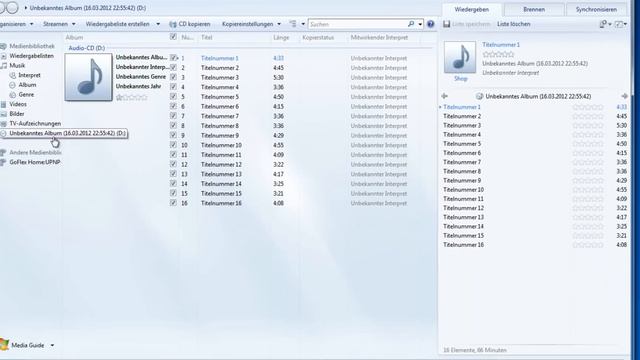Click the search magnifier icon
Image resolution: width=640 pixels, height=360 pixels.
click(411, 24)
